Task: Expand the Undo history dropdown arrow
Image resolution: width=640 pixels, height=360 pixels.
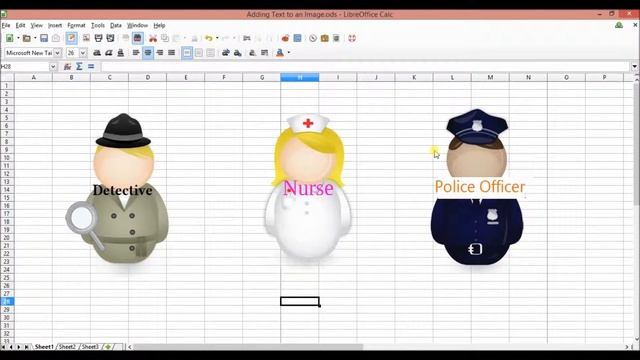Action: coord(217,38)
